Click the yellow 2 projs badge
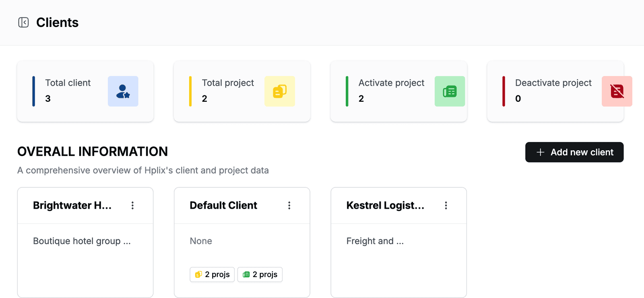The image size is (644, 298). [212, 274]
